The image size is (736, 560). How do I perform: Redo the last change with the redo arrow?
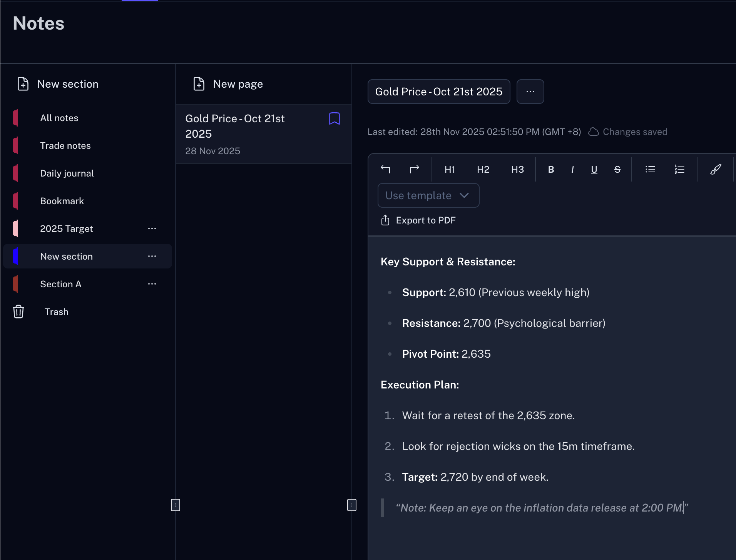415,169
